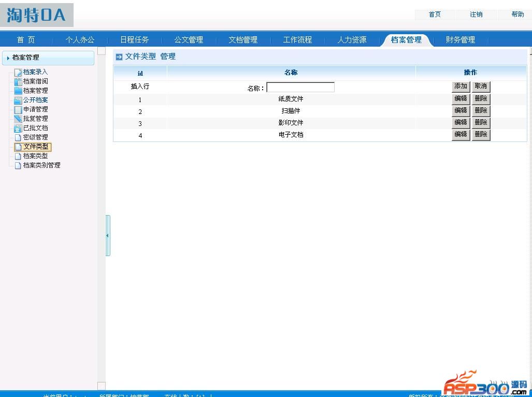
Task: Collapse the 档案管理 sidebar section header
Action: pyautogui.click(x=48, y=58)
